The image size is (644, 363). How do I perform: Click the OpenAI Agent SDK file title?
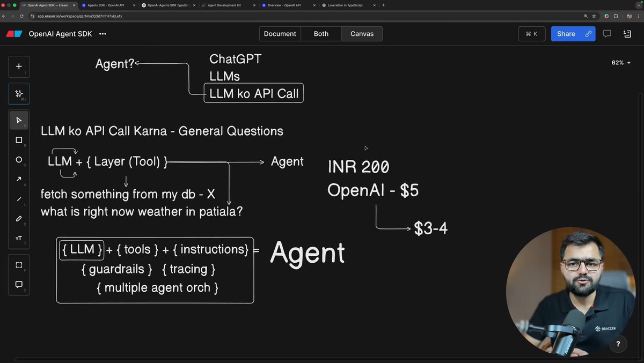[60, 34]
